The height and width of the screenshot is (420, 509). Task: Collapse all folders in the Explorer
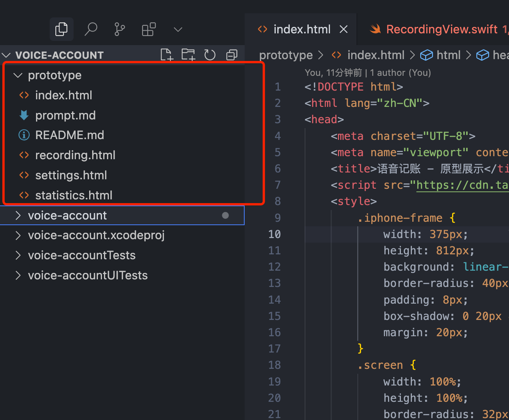pyautogui.click(x=231, y=55)
